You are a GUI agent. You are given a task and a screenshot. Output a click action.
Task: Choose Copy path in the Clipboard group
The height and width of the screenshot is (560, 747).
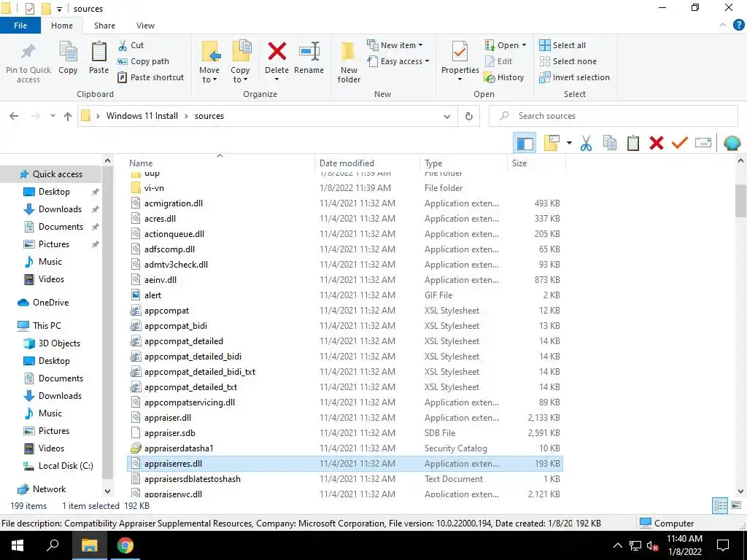coord(143,61)
